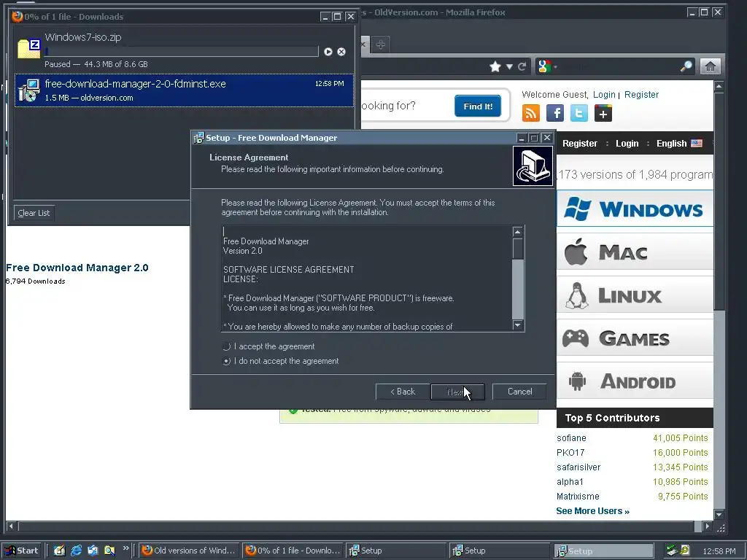The width and height of the screenshot is (747, 560).
Task: Click horizontal scroll right arrow in Firefox
Action: [x=708, y=526]
